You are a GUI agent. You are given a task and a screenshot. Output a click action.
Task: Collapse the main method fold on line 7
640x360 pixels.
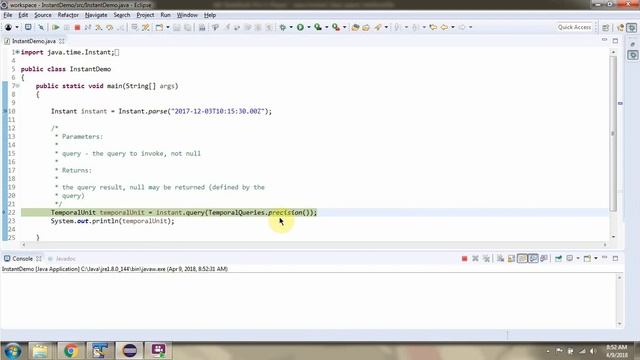pos(17,86)
